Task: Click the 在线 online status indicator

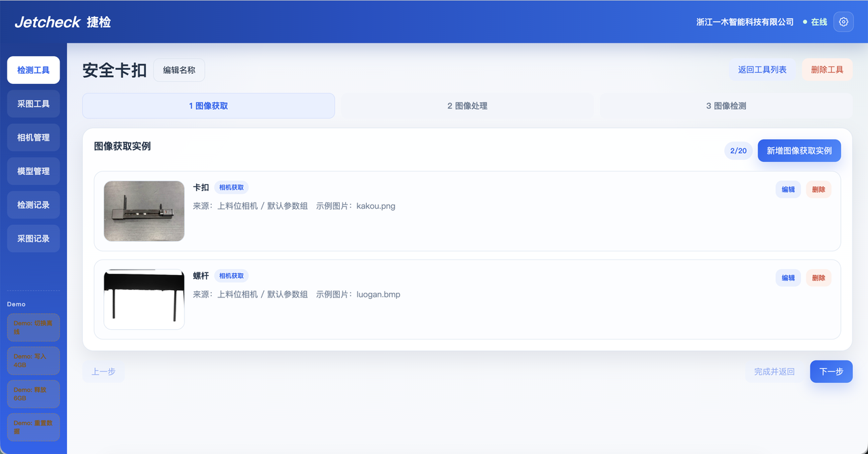Action: pos(815,22)
